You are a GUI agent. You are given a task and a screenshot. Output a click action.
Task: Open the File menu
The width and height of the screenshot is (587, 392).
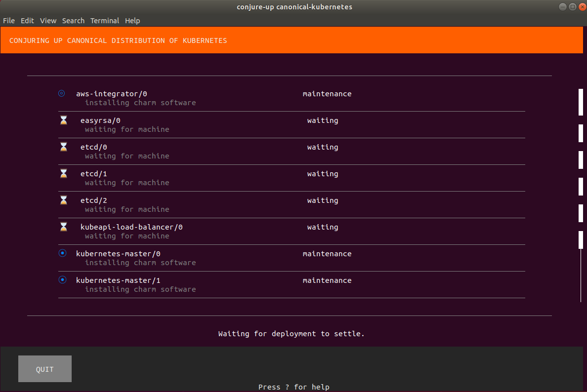8,21
